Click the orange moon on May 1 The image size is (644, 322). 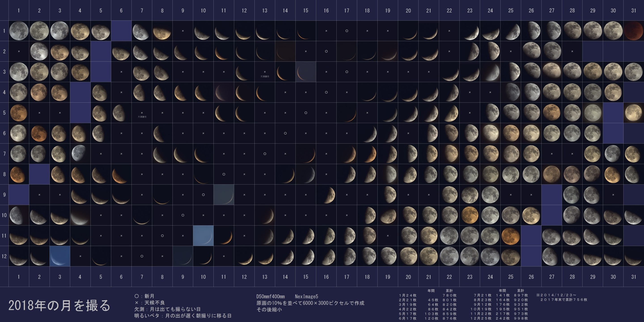19,113
